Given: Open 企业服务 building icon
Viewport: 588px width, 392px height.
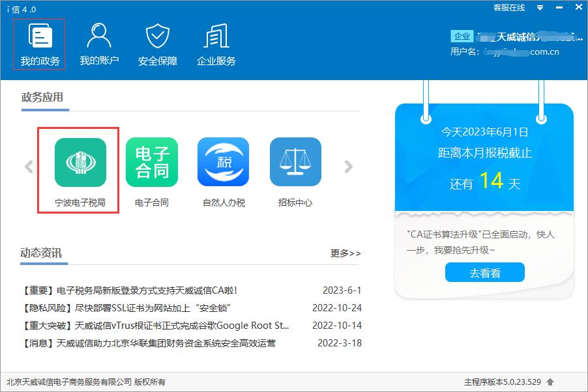Looking at the screenshot, I should pyautogui.click(x=216, y=45).
